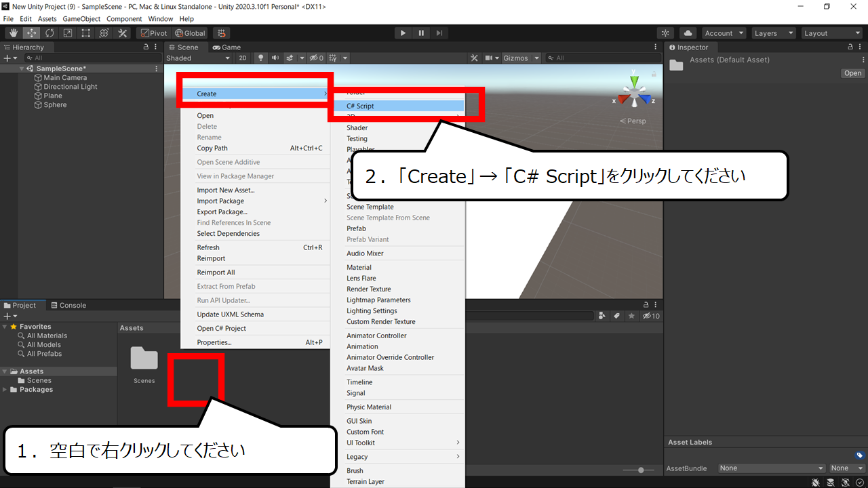This screenshot has width=868, height=488.
Task: Select C# Script in Create submenu
Action: [399, 106]
